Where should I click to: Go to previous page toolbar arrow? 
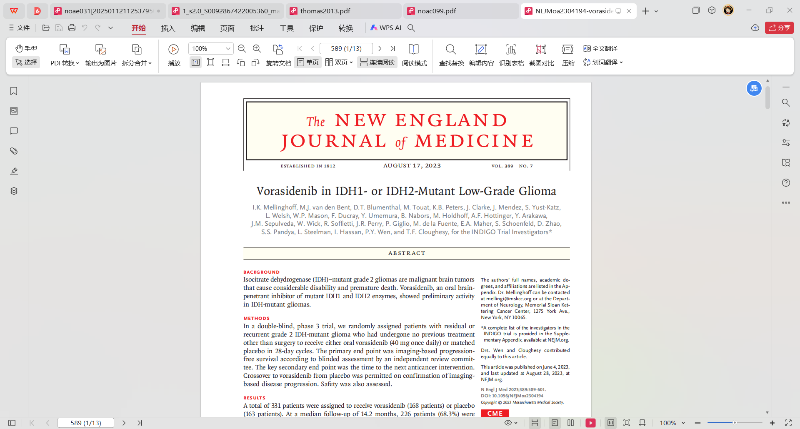(x=312, y=48)
